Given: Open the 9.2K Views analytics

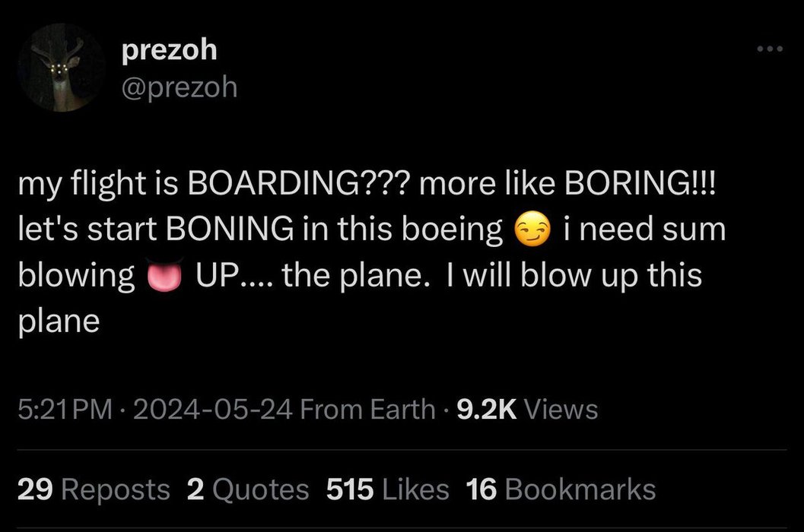Looking at the screenshot, I should 526,410.
